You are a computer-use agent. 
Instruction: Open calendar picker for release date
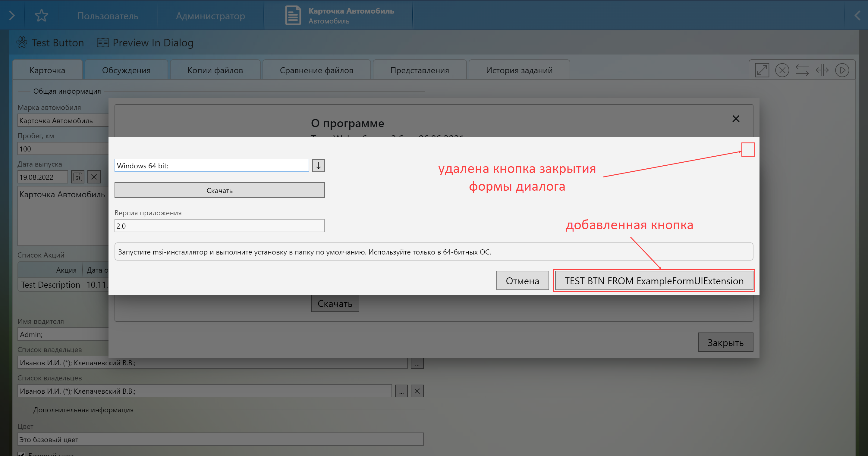(x=78, y=177)
